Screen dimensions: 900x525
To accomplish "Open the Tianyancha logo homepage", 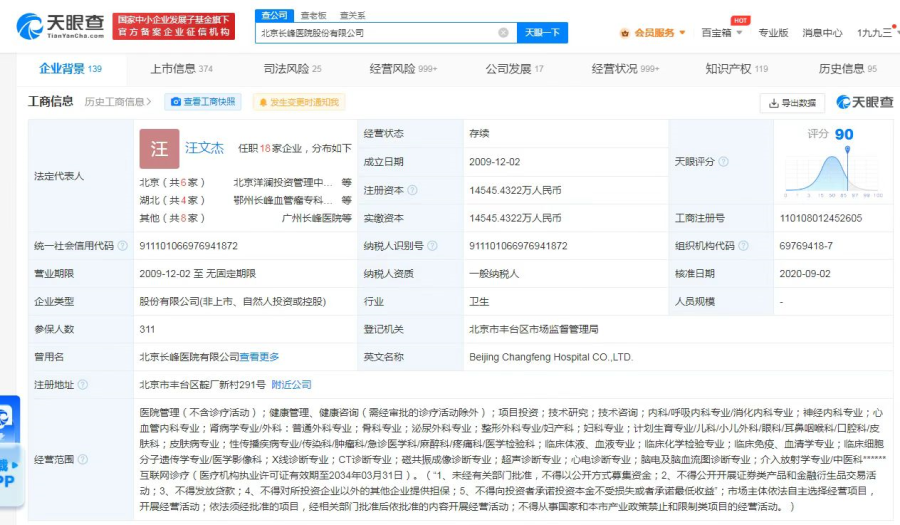I will [60, 26].
